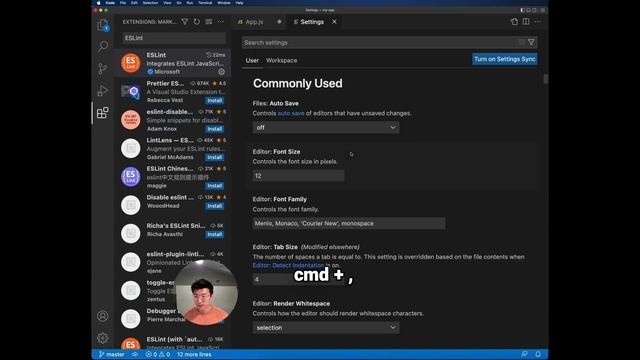The image size is (640, 360).
Task: Open editor more actions ellipsis
Action: click(538, 22)
